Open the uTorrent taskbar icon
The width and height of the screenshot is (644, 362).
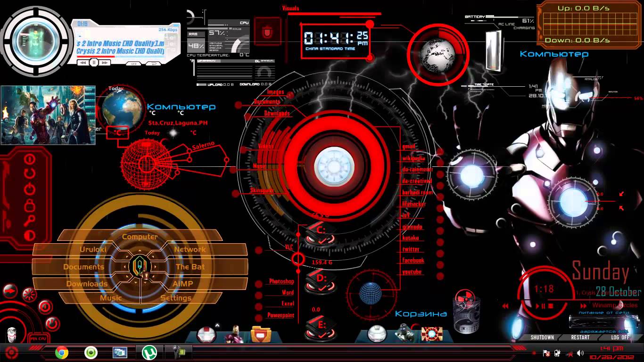(x=149, y=352)
